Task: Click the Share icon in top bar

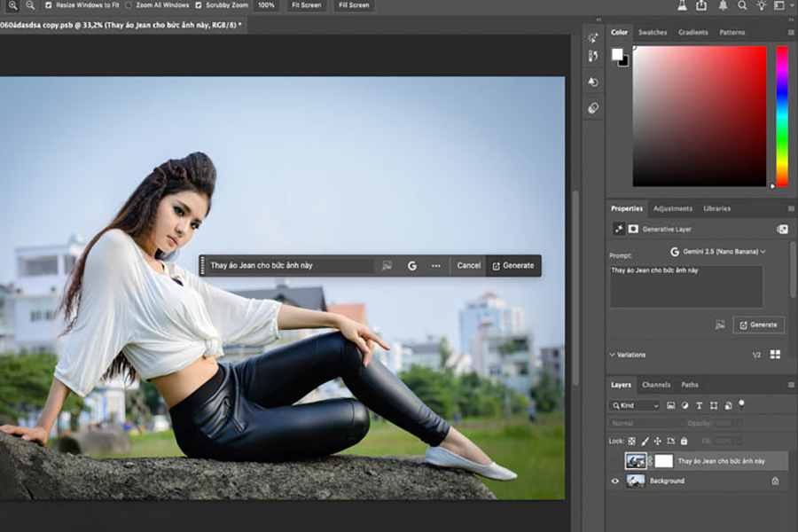Action: click(x=701, y=5)
